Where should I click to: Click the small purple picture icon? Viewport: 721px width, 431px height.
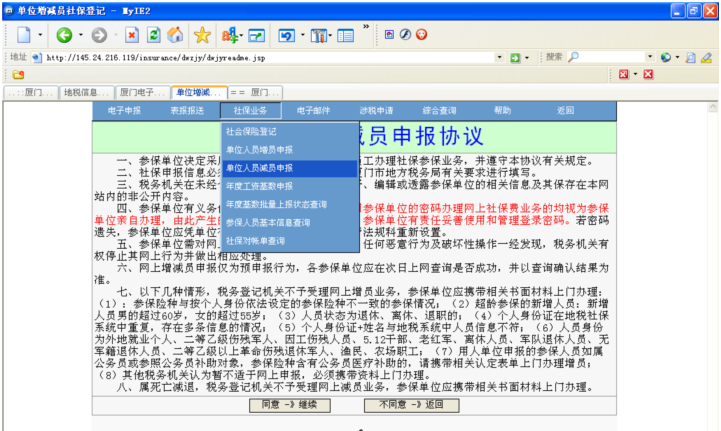pyautogui.click(x=389, y=34)
